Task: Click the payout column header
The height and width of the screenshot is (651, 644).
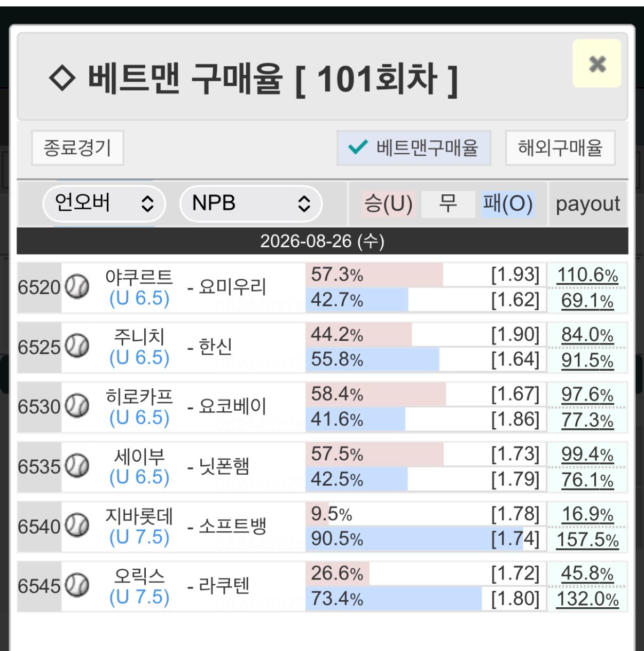Action: [x=588, y=204]
